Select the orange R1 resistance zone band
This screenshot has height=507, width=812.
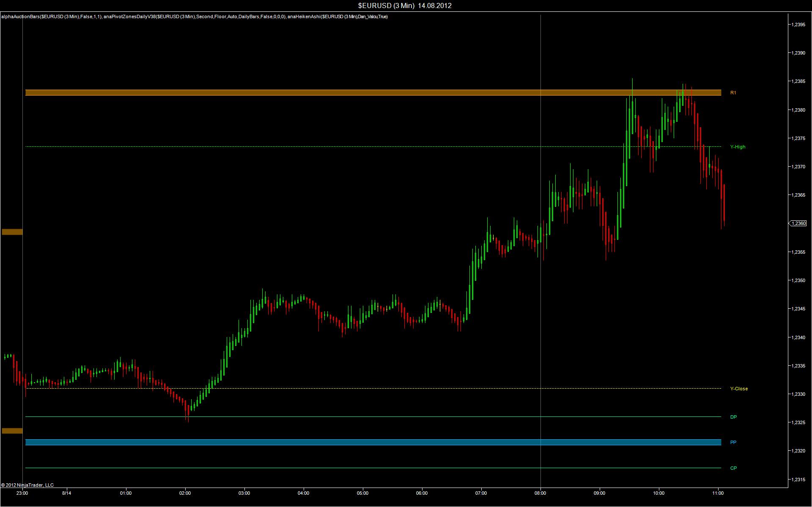[373, 93]
